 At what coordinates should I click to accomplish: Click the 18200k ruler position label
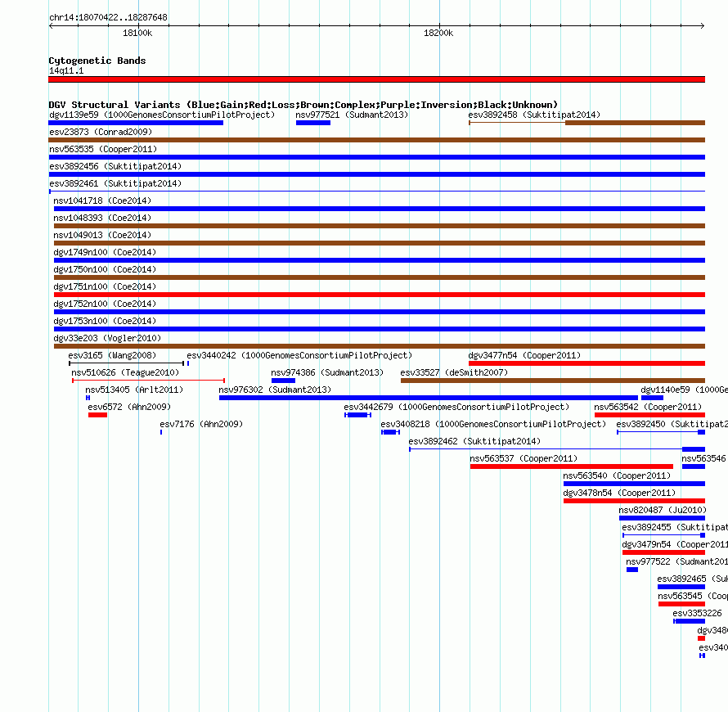click(x=438, y=33)
